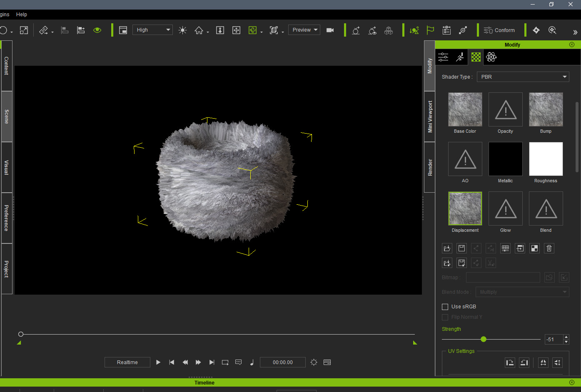581x392 pixels.
Task: Select the Bump texture thumbnail
Action: (x=546, y=109)
